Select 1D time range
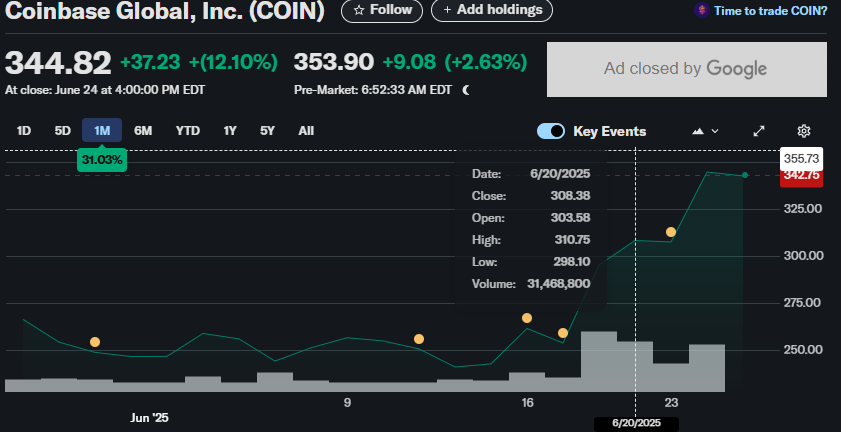The height and width of the screenshot is (432, 841). [24, 130]
